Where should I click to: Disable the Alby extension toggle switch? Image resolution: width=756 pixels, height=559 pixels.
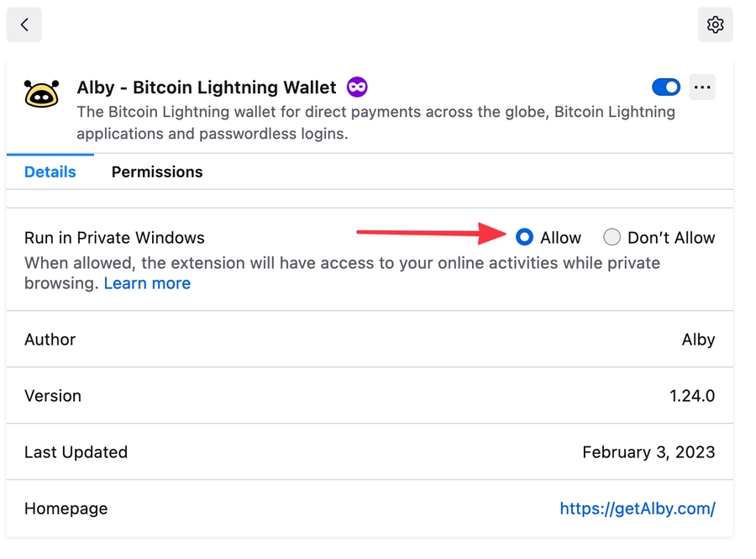click(x=666, y=87)
